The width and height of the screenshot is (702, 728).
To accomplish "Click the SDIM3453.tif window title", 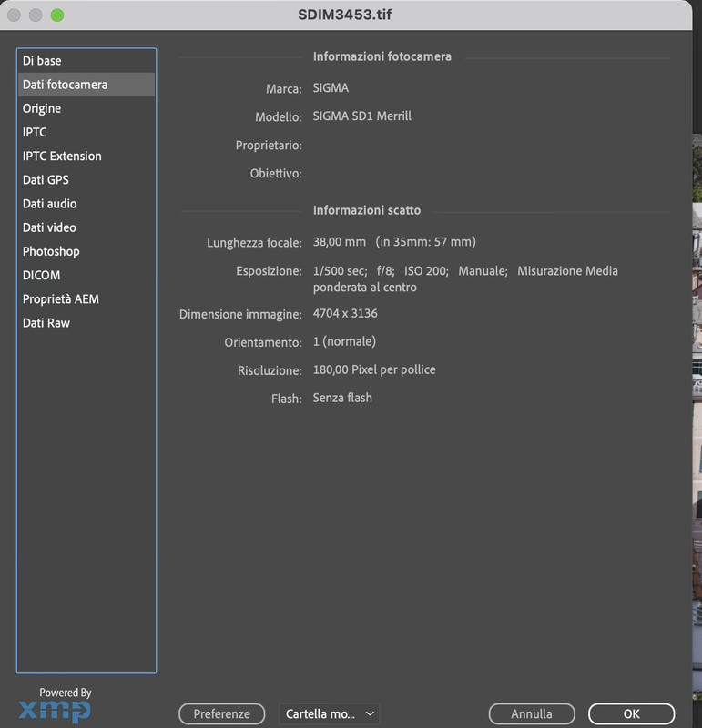I will (x=345, y=15).
